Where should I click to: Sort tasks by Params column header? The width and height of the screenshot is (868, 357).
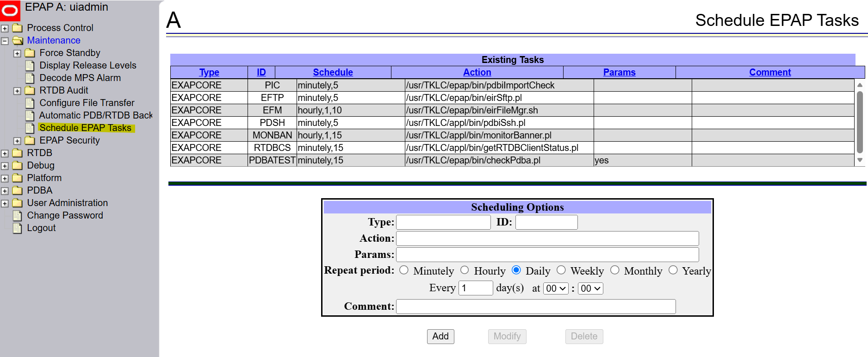coord(619,72)
